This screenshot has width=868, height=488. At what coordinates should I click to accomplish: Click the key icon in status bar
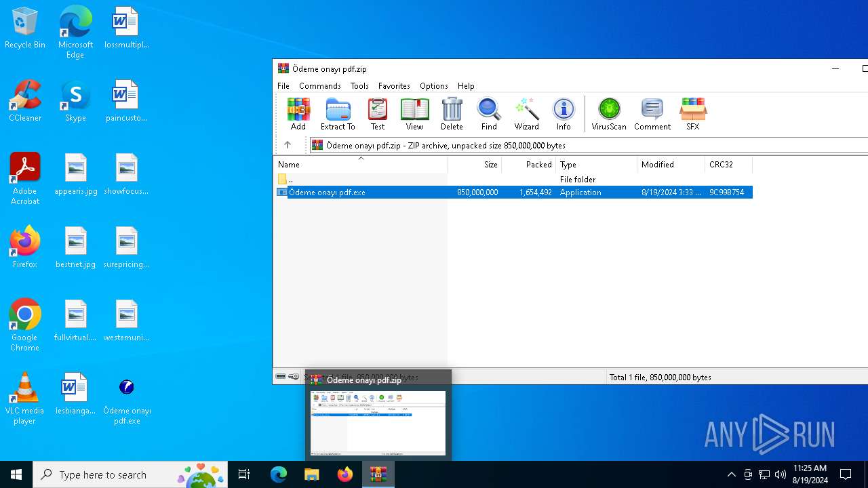coord(294,376)
